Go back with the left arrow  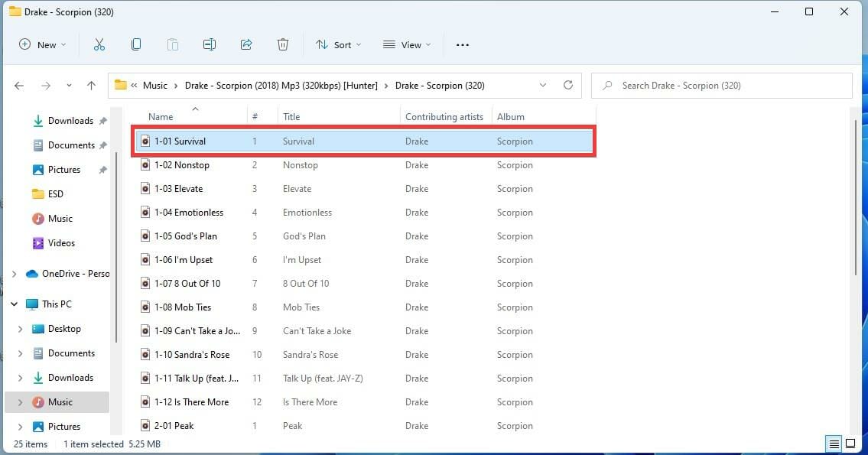(19, 85)
